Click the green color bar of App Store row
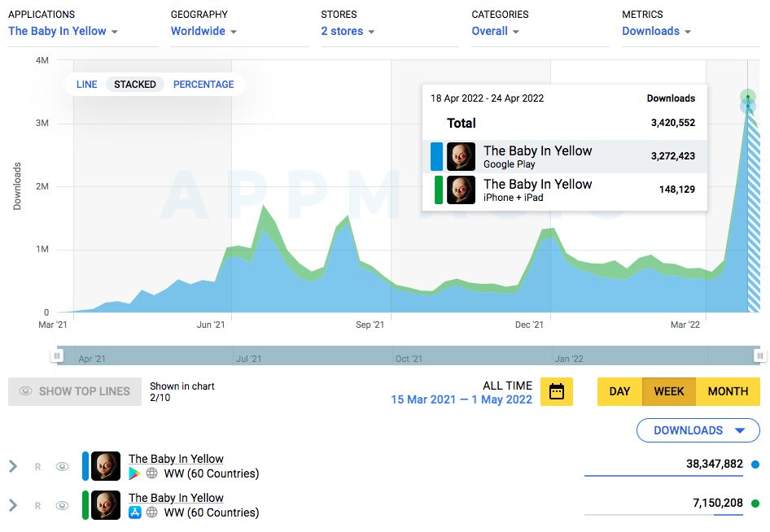 tap(85, 505)
